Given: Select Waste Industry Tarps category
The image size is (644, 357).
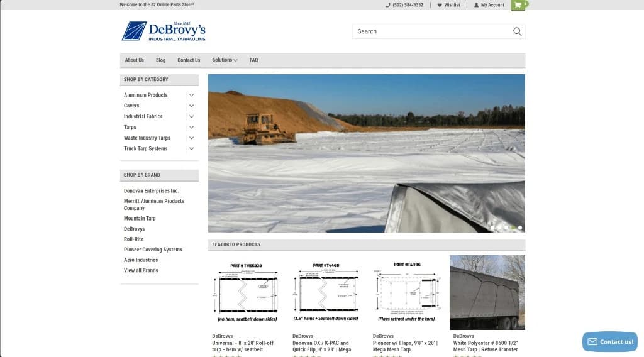Looking at the screenshot, I should [147, 138].
